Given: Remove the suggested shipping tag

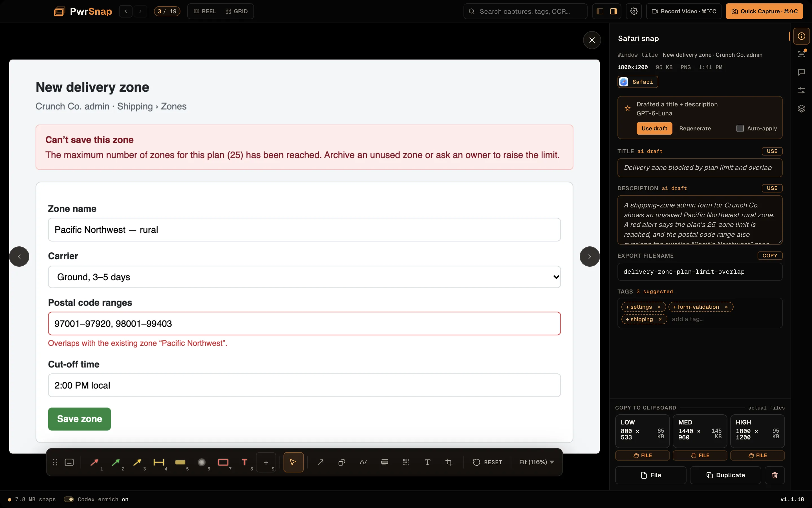Looking at the screenshot, I should [660, 319].
